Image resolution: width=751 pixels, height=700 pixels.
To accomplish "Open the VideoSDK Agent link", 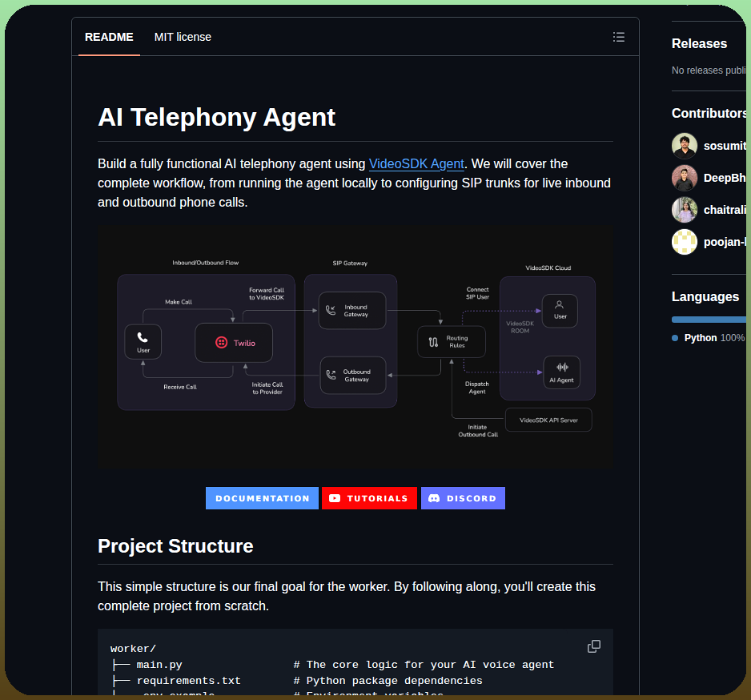I will 416,164.
